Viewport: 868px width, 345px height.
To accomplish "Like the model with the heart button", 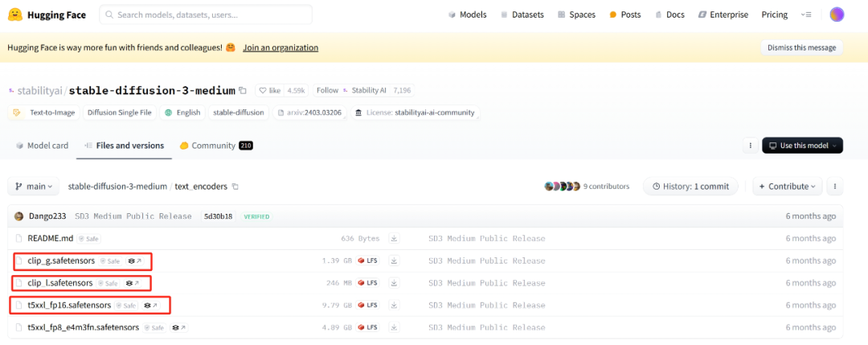I will click(x=270, y=90).
